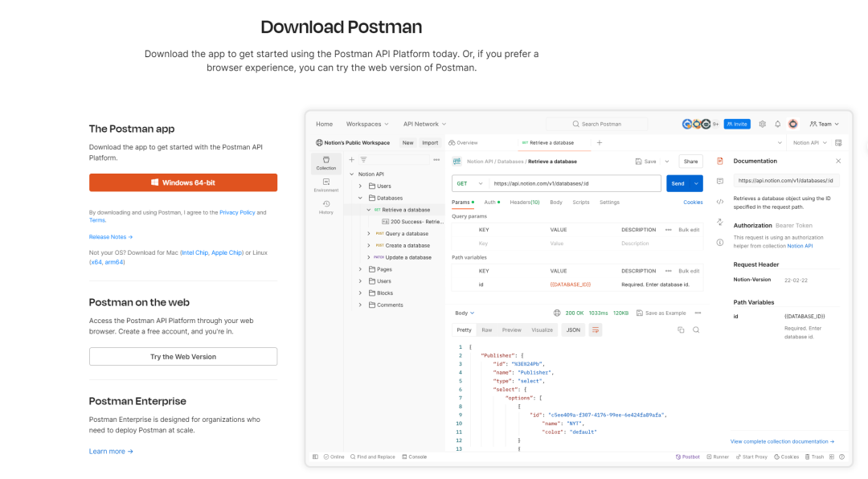The width and height of the screenshot is (868, 479).
Task: Open the Overview tab
Action: pyautogui.click(x=464, y=143)
